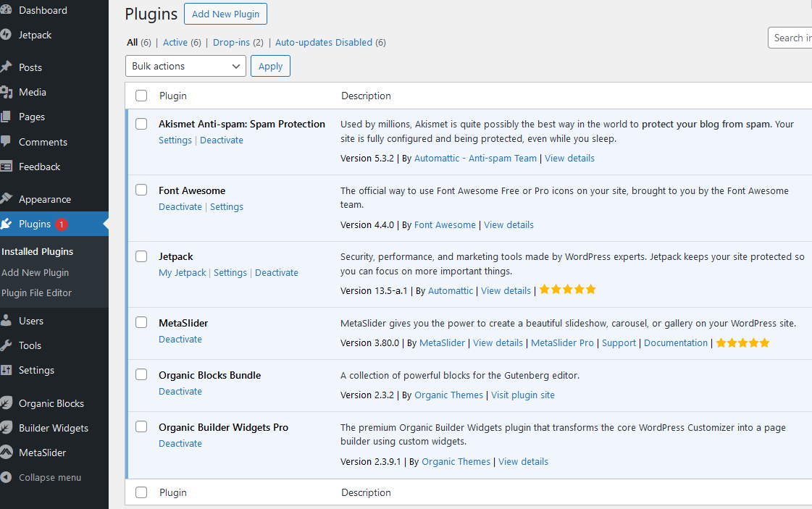812x509 pixels.
Task: Click the Feedback form icon
Action: [6, 167]
